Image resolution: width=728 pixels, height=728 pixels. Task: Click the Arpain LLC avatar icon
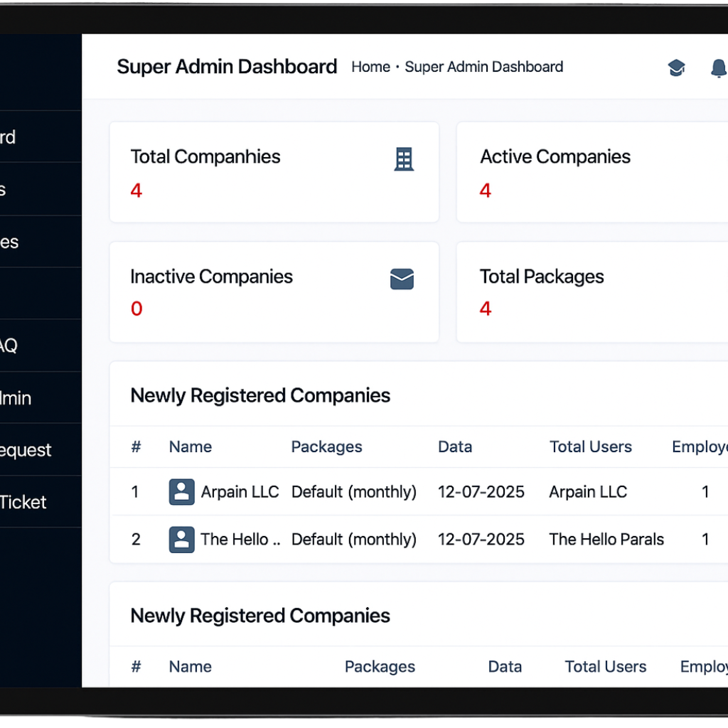pos(182,492)
